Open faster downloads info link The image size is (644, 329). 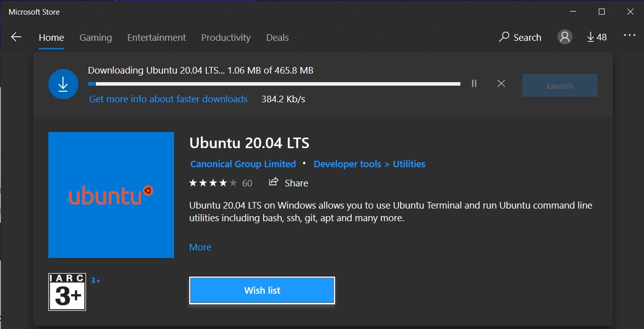[x=168, y=99]
